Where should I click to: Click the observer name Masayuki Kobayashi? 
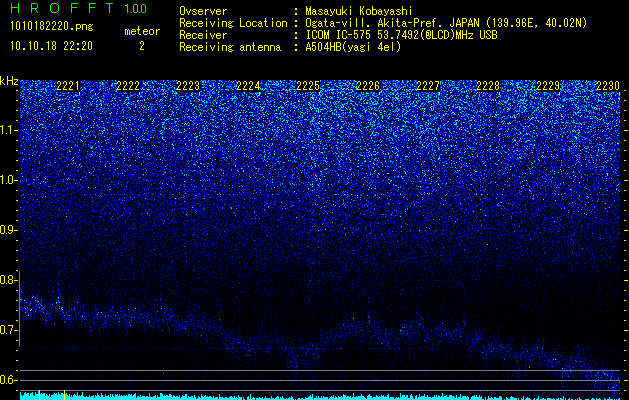pyautogui.click(x=359, y=12)
